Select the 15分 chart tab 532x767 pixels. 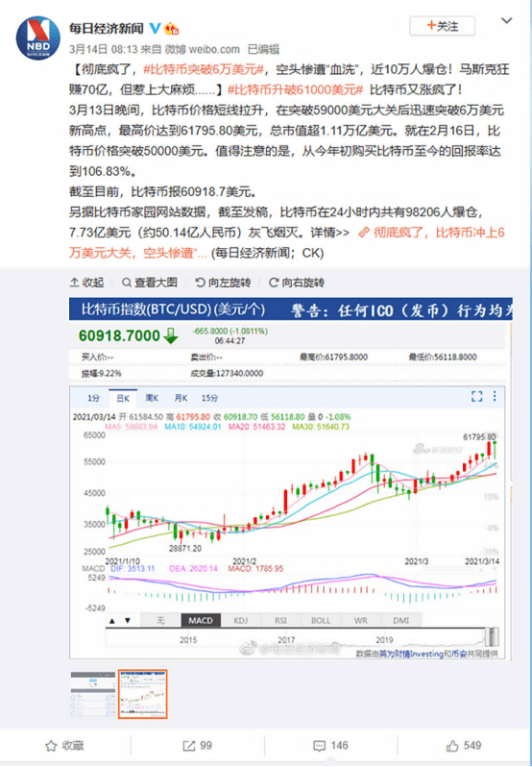coord(209,398)
